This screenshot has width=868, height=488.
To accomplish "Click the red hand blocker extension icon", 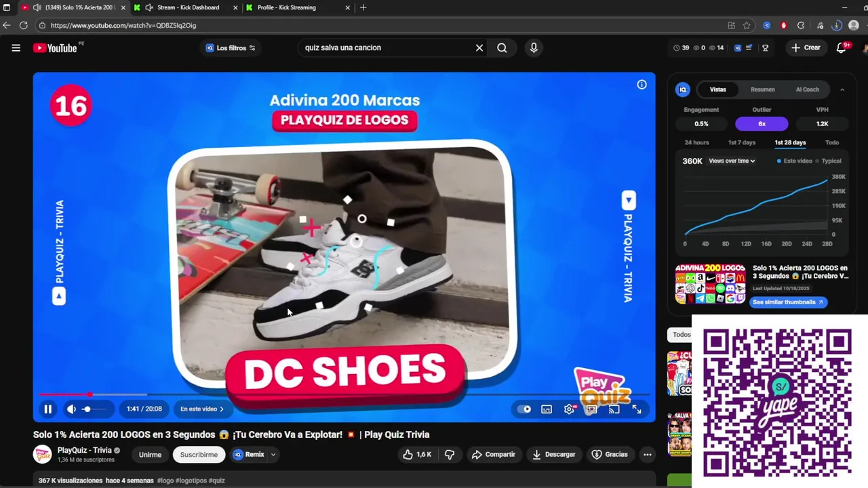I will [x=784, y=25].
